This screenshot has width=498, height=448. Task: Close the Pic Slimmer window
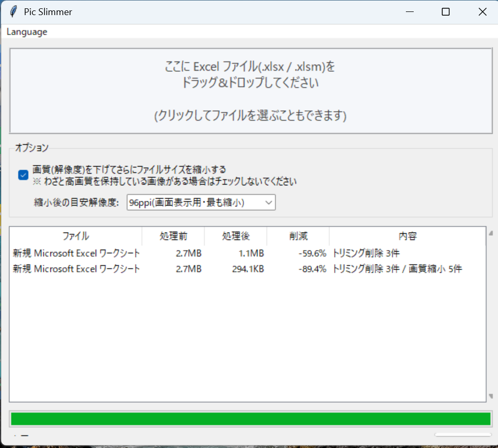click(482, 12)
